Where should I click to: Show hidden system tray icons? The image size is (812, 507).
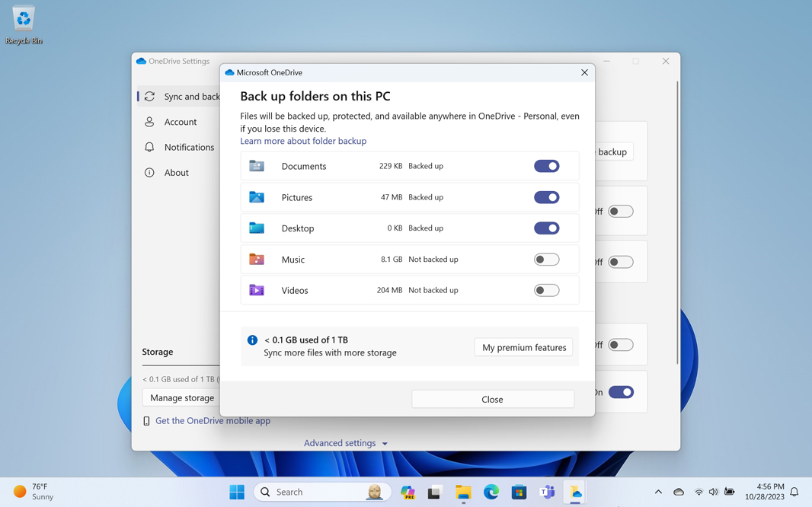(x=658, y=493)
